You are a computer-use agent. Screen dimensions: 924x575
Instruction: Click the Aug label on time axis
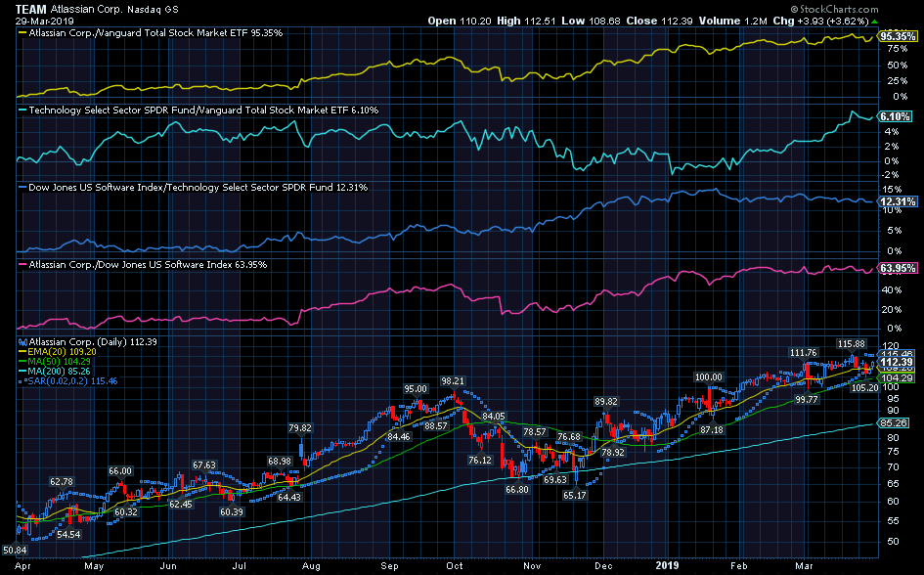pyautogui.click(x=311, y=566)
